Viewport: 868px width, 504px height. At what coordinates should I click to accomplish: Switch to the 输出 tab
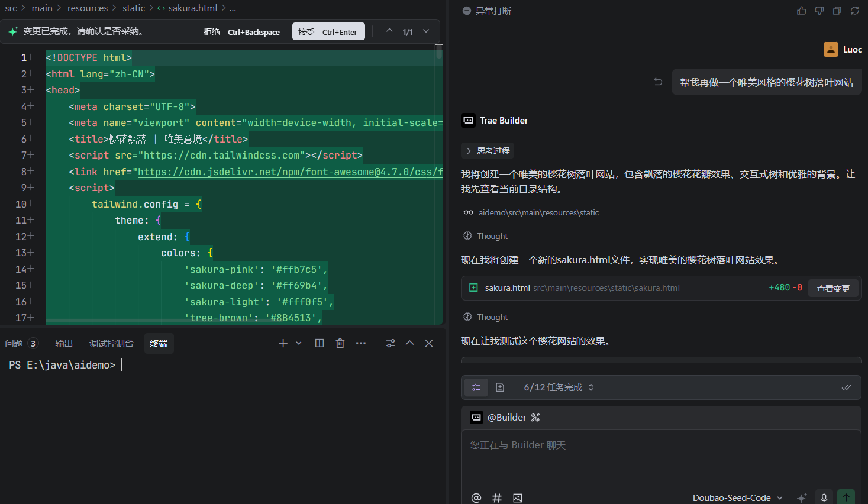click(64, 344)
